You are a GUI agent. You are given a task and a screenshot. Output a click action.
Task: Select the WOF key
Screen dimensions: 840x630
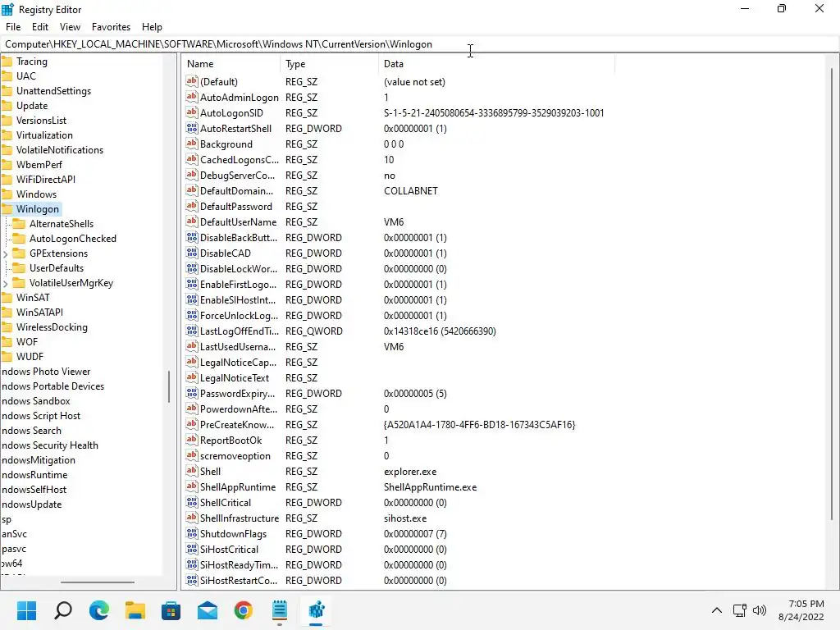pos(27,342)
